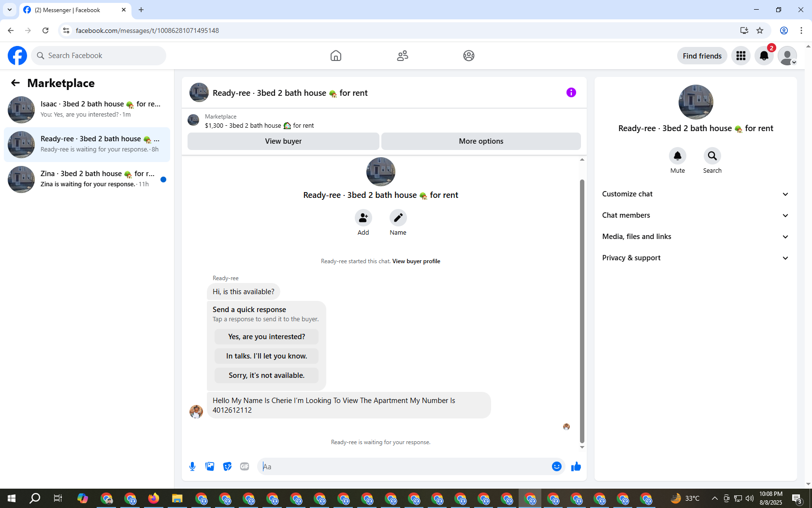
Task: Open a new browser tab
Action: pyautogui.click(x=141, y=10)
